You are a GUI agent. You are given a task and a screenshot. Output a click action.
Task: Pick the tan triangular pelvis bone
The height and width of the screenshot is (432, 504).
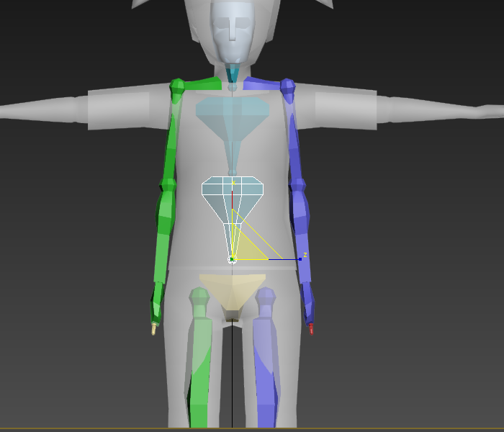(233, 294)
